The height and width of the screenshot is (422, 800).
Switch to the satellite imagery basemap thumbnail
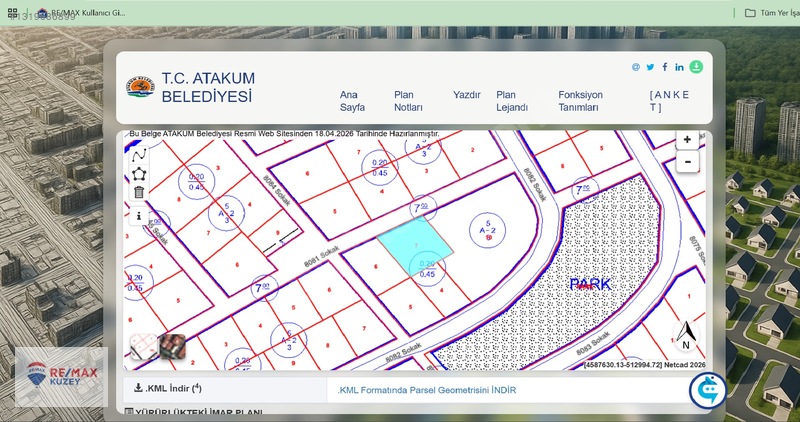pyautogui.click(x=172, y=346)
